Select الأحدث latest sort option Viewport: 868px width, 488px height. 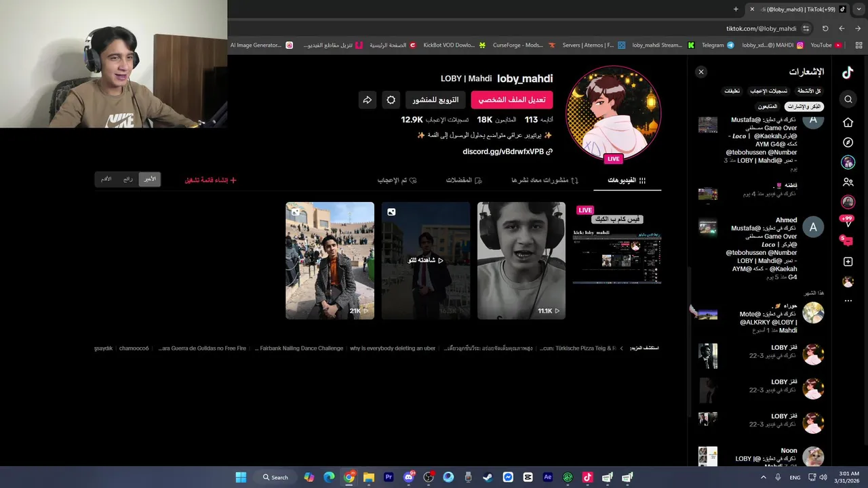(150, 179)
